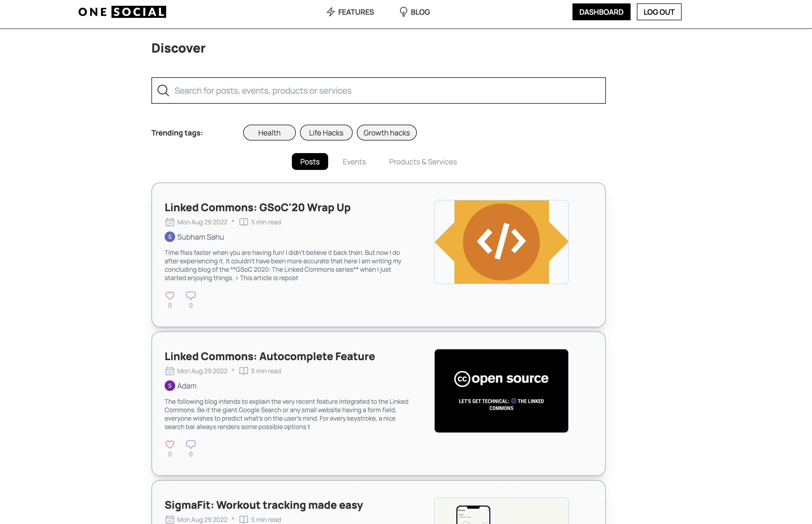
Task: Open comments on Autocomplete Feature post
Action: [191, 444]
